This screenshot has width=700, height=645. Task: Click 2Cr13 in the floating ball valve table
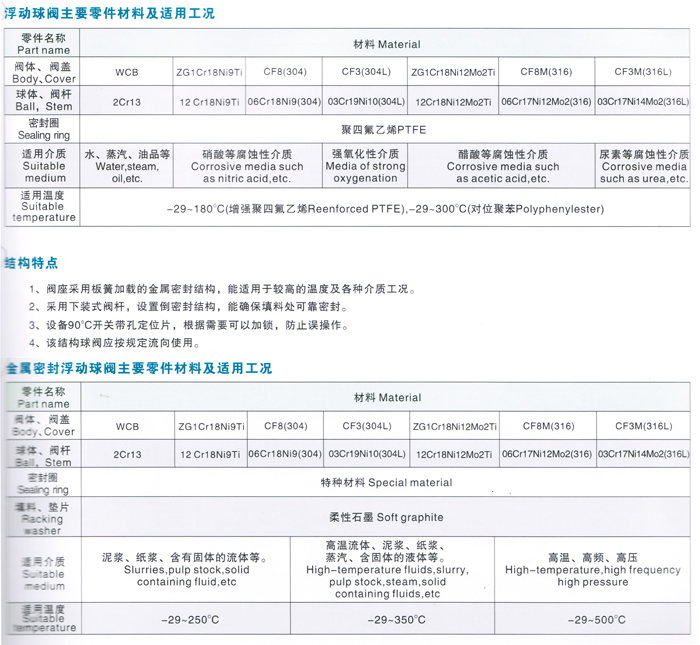pos(127,102)
